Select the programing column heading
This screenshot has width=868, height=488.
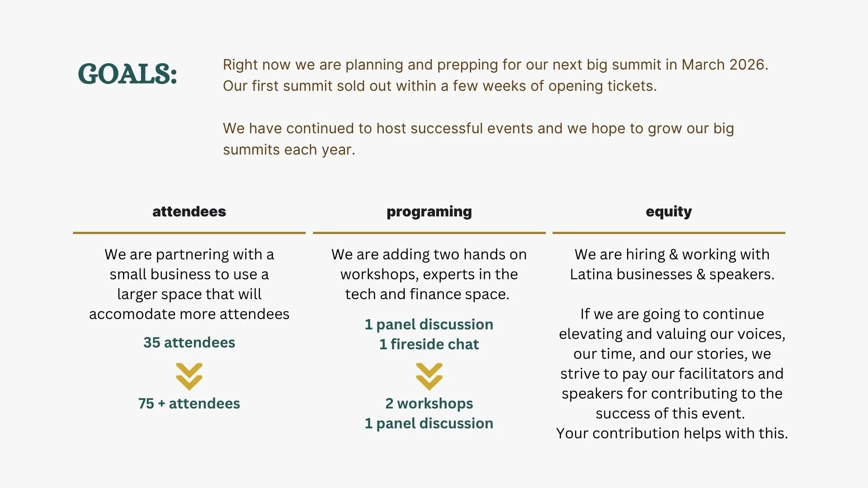429,211
